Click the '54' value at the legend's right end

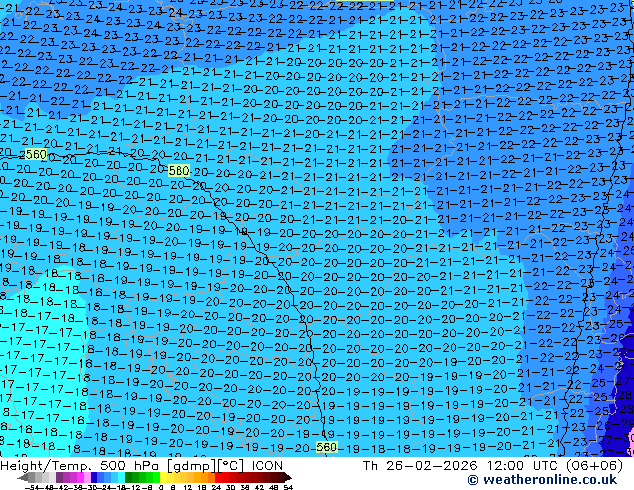click(x=288, y=487)
